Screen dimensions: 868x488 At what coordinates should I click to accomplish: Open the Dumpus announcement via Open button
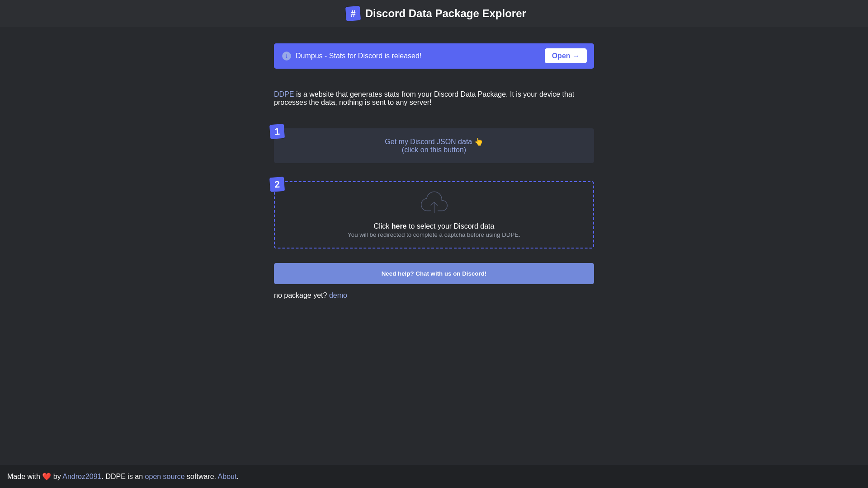[x=566, y=56]
